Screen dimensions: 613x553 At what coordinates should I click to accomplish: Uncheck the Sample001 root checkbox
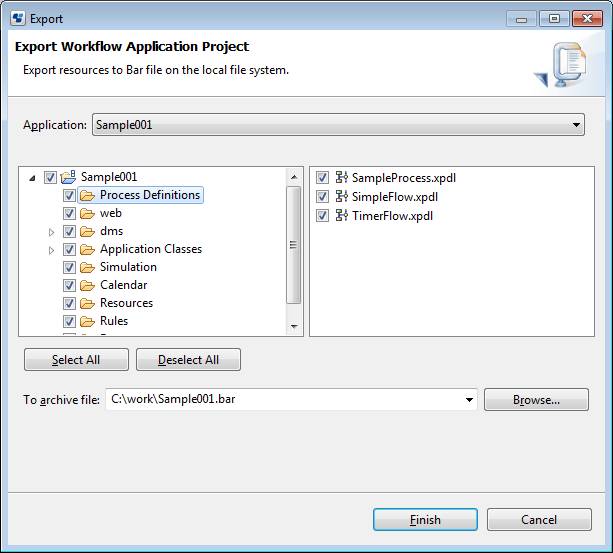click(50, 177)
